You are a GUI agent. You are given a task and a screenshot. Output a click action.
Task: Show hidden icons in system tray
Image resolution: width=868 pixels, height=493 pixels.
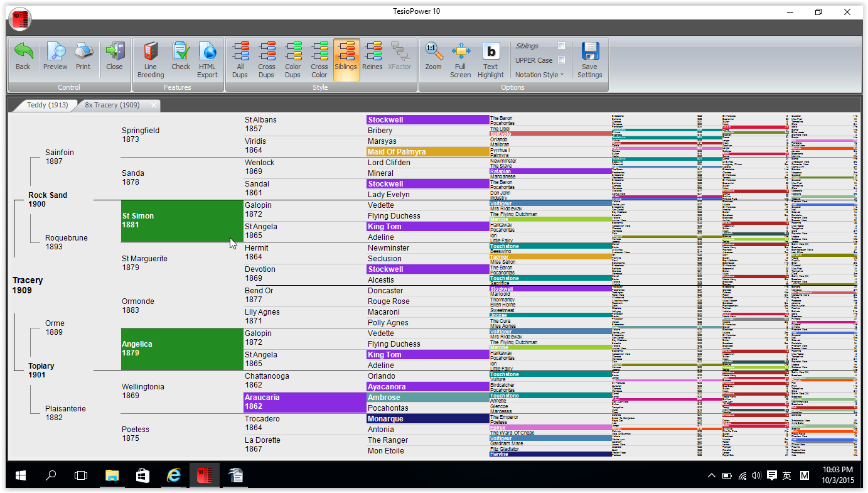tap(711, 476)
